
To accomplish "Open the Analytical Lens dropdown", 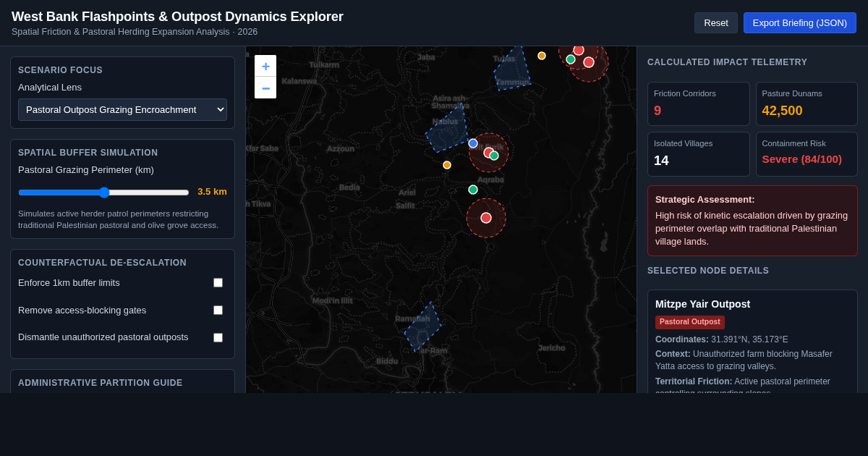I will point(122,110).
